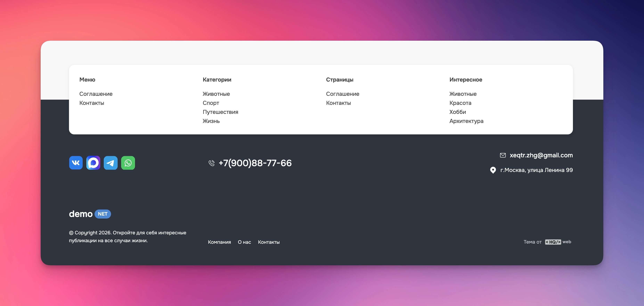The width and height of the screenshot is (644, 306).
Task: Select Контакты in the bottom navigation
Action: tap(269, 242)
